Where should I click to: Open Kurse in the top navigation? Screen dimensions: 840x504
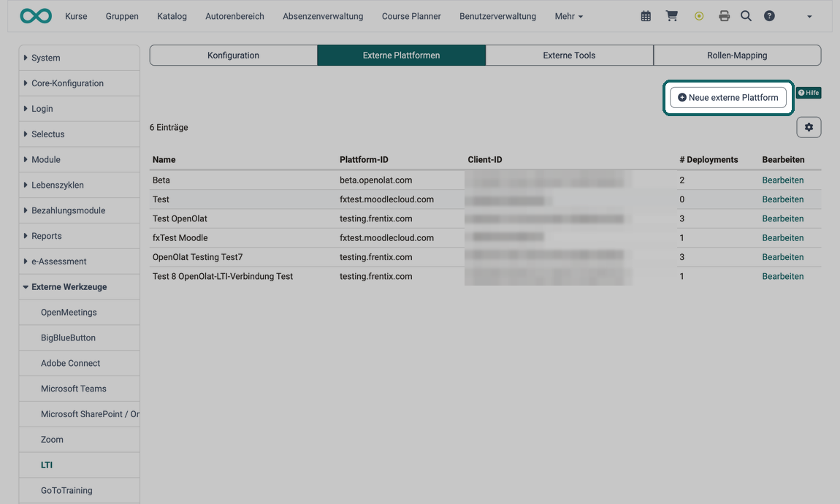(76, 17)
